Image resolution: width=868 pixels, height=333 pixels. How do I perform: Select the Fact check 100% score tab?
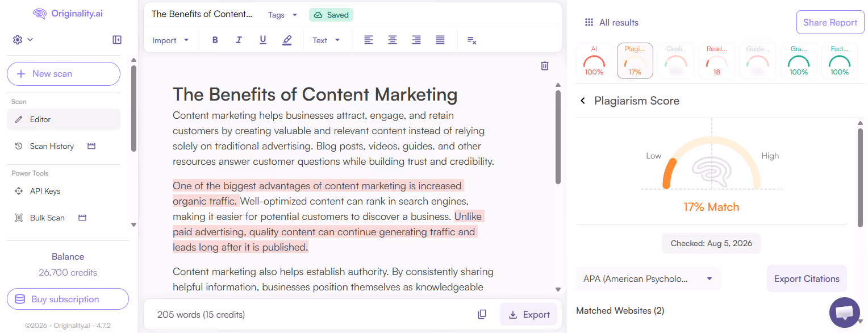840,61
